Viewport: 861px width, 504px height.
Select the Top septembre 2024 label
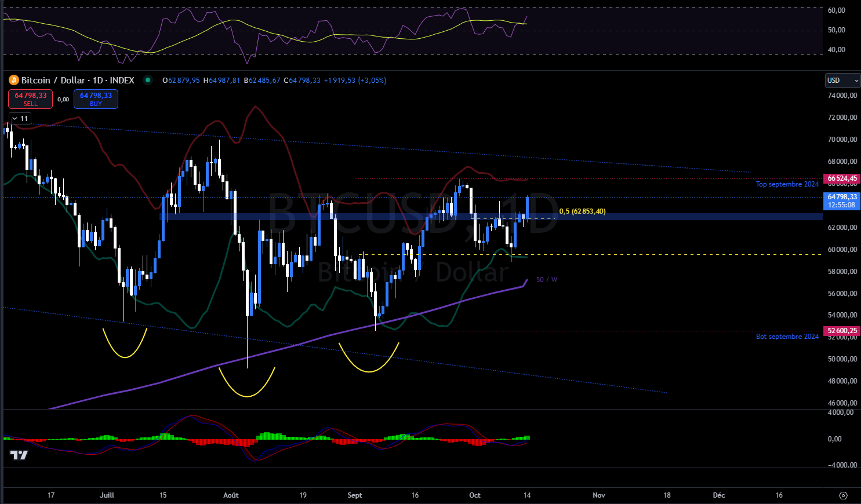[x=787, y=184]
